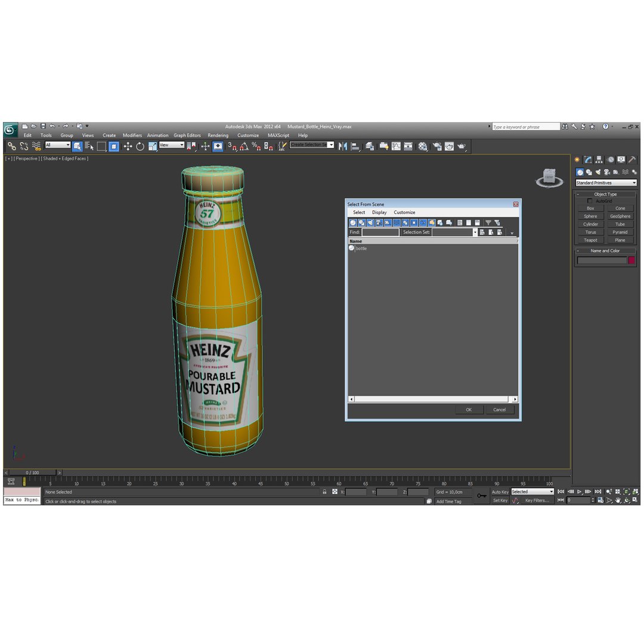The image size is (644, 644).
Task: Activate Select and Scale tool
Action: tap(153, 146)
